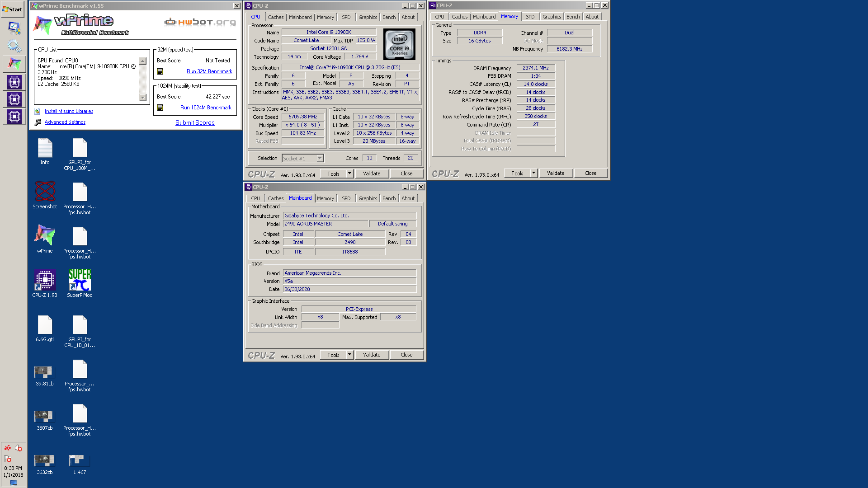Screen dimensions: 868x488
Task: Click Run 32M Benchmark link
Action: pos(209,71)
